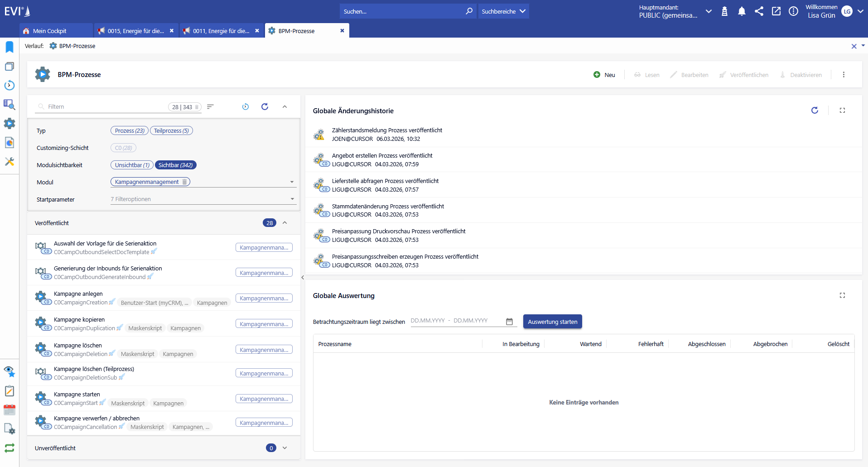868x467 pixels.
Task: Click the share icon in header
Action: coord(759,11)
